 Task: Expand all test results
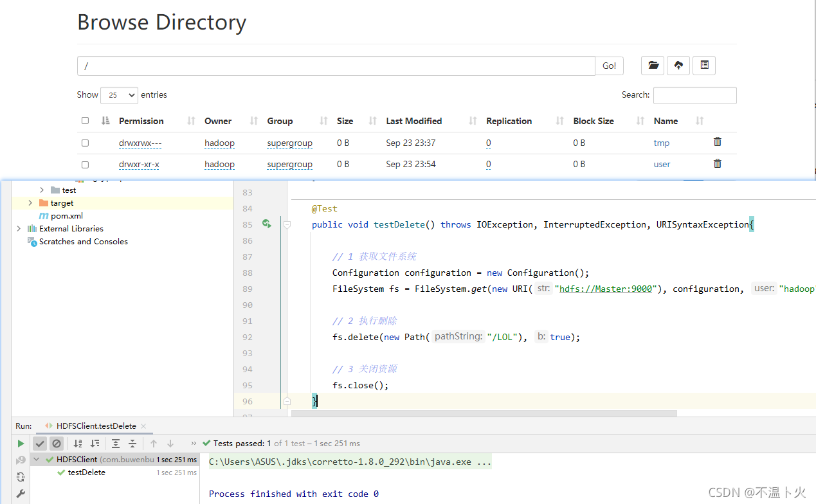click(x=116, y=444)
